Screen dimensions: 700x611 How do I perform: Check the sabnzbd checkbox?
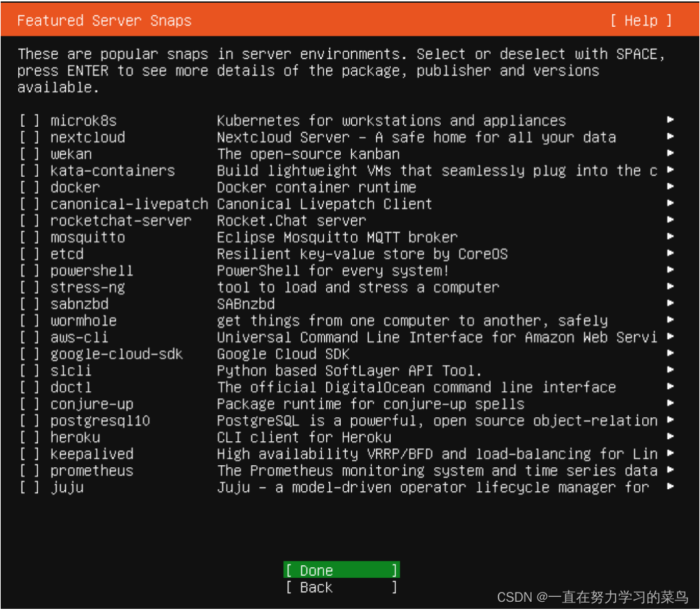[30, 304]
